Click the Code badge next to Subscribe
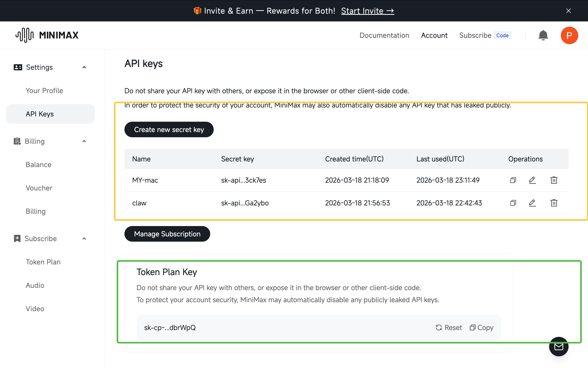 coord(502,35)
